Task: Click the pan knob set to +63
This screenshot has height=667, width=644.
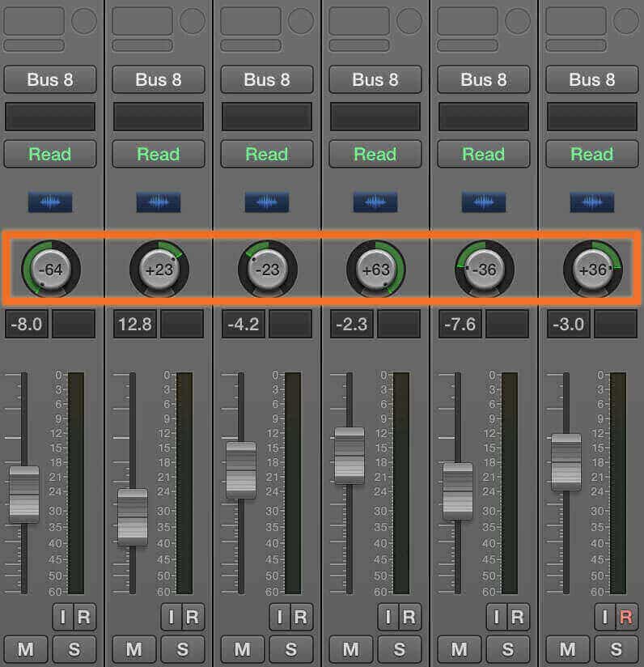Action: [376, 270]
